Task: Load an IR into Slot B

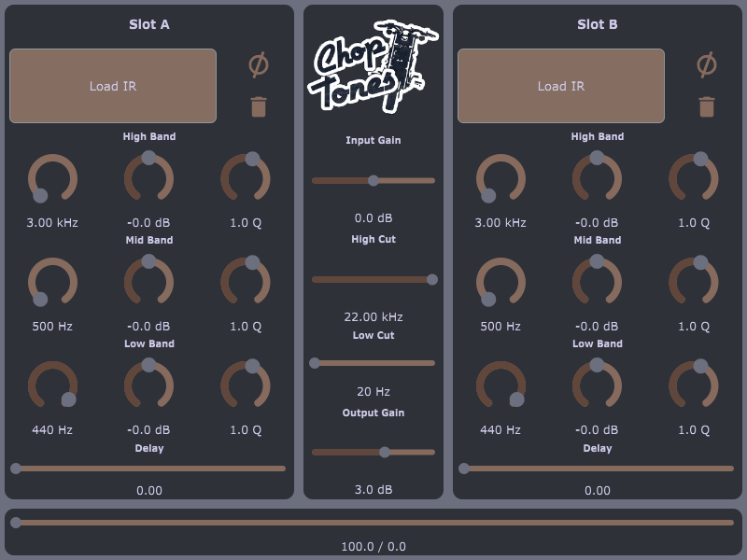Action: pyautogui.click(x=561, y=86)
